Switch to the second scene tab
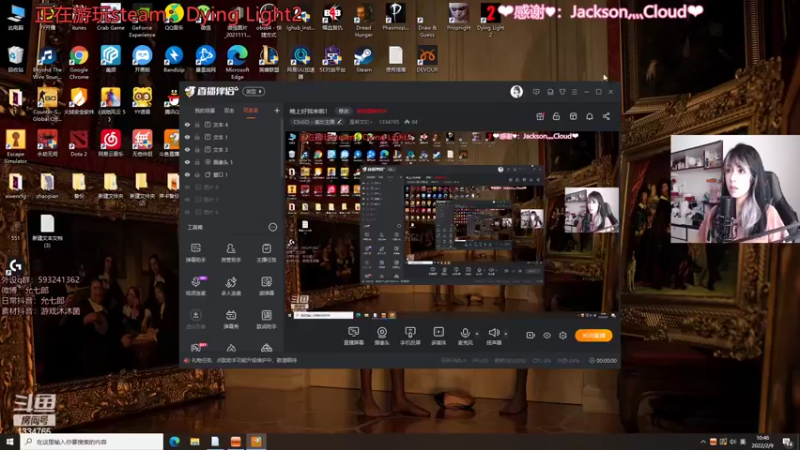This screenshot has height=450, width=800. pyautogui.click(x=229, y=110)
